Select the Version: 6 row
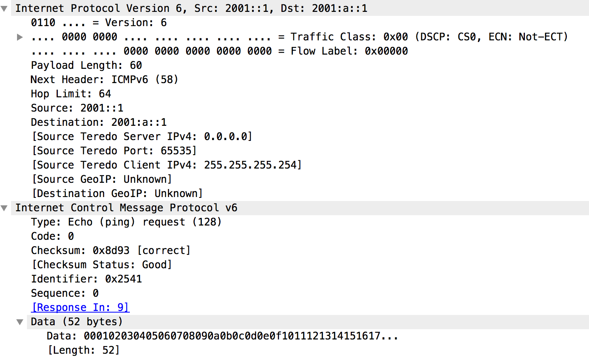 (99, 23)
